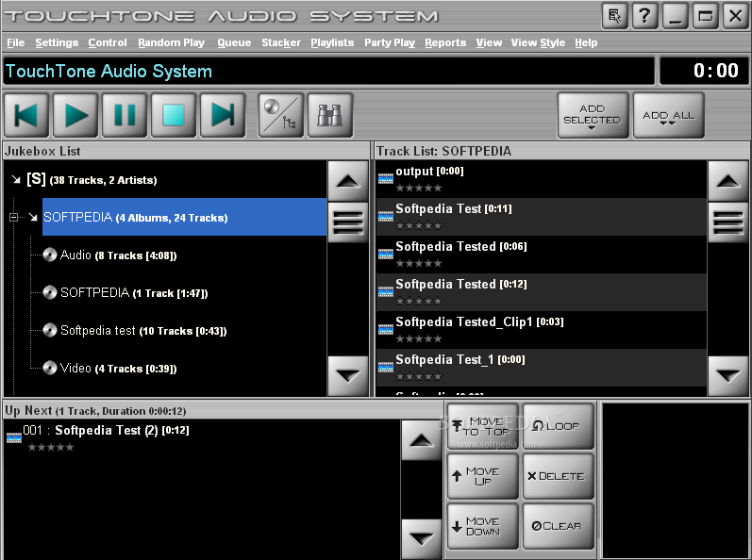The height and width of the screenshot is (560, 752).
Task: Select Softpedia Tested_Clip1 [0:03] track
Action: pyautogui.click(x=542, y=330)
